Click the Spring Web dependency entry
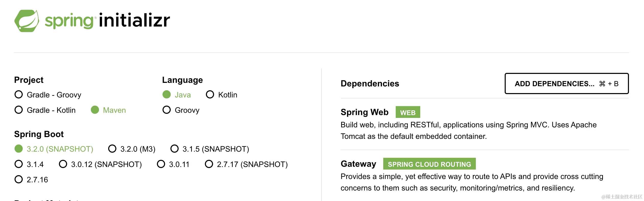The height and width of the screenshot is (201, 644). (364, 112)
